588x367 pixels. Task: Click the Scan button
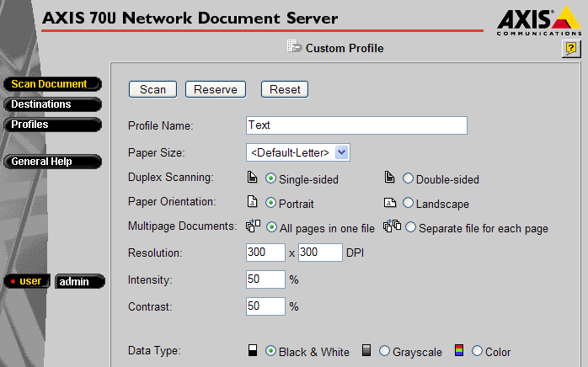[x=152, y=89]
